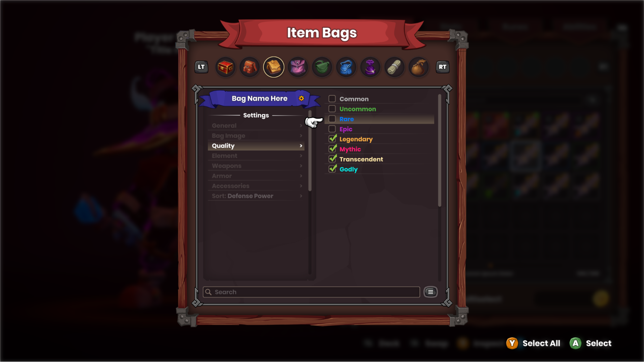
Task: Select the red treasure chest bag icon
Action: [x=225, y=67]
